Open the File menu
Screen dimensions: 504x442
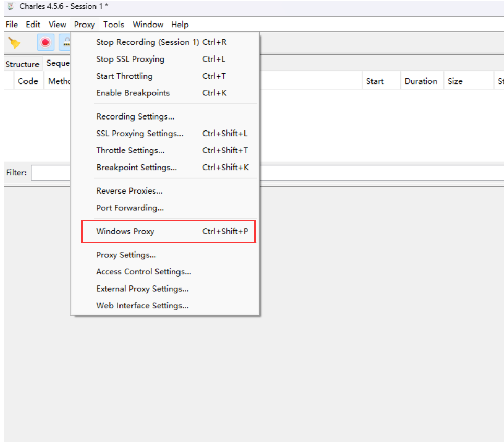[11, 25]
